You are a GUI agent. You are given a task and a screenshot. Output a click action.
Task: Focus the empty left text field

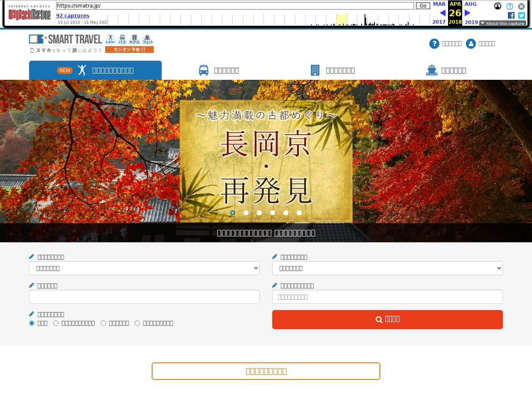coord(144,297)
